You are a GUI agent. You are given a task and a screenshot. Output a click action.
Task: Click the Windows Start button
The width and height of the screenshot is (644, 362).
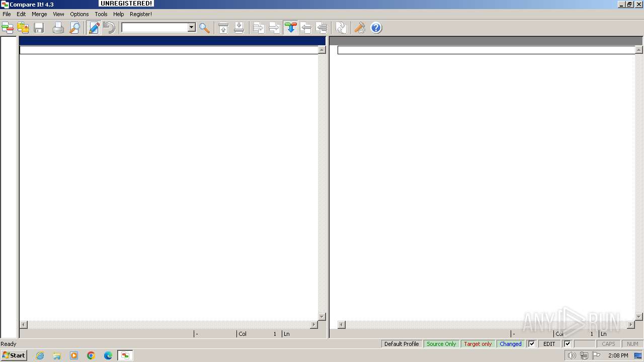coord(14,355)
